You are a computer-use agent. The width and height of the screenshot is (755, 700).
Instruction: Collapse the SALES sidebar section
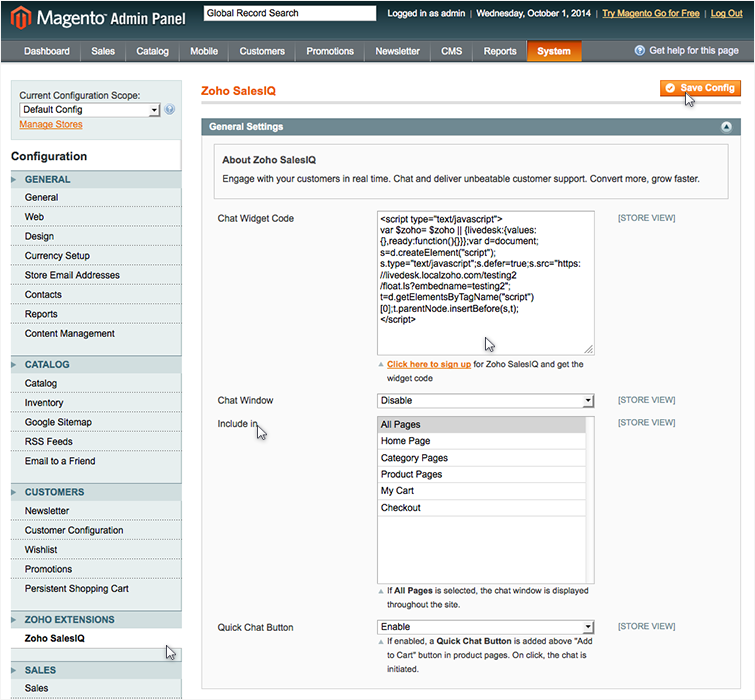(x=96, y=670)
